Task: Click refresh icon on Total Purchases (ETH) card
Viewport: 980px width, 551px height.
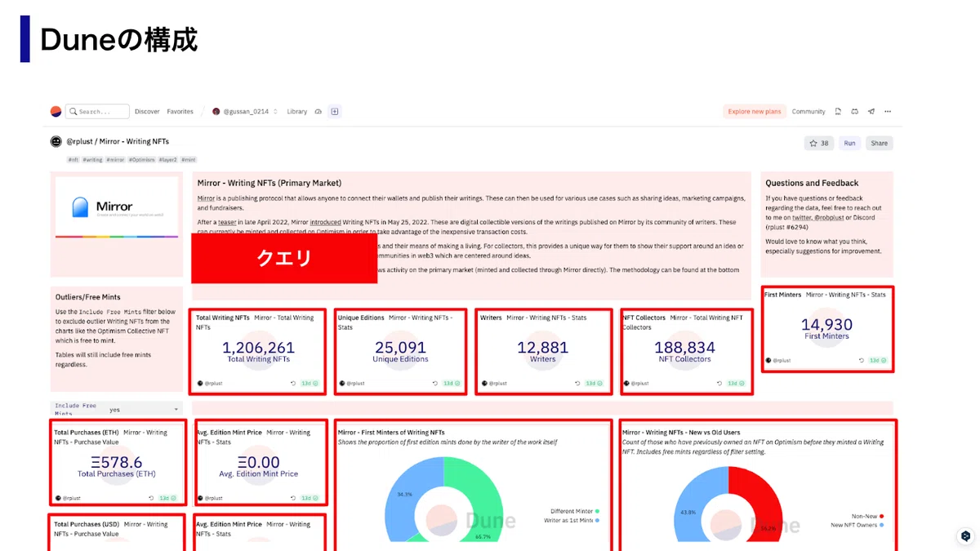Action: click(x=151, y=498)
